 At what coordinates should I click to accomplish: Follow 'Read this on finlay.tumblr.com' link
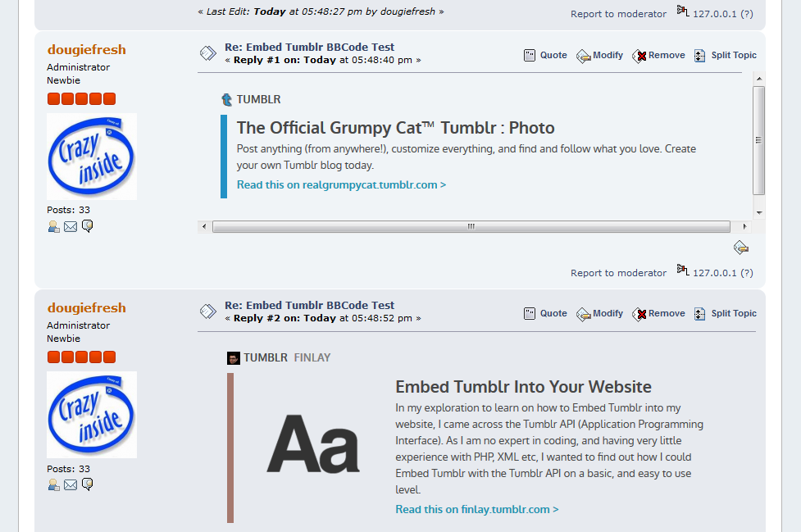476,510
